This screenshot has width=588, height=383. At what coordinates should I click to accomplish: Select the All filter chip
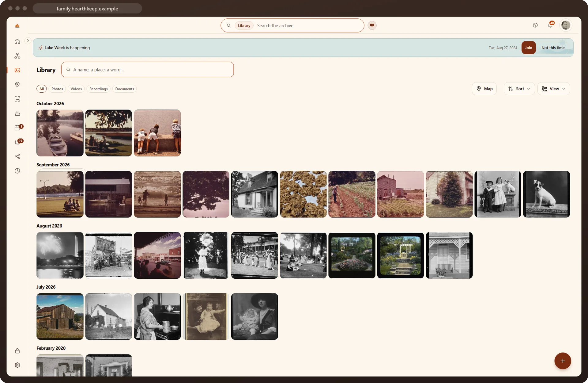(x=42, y=89)
